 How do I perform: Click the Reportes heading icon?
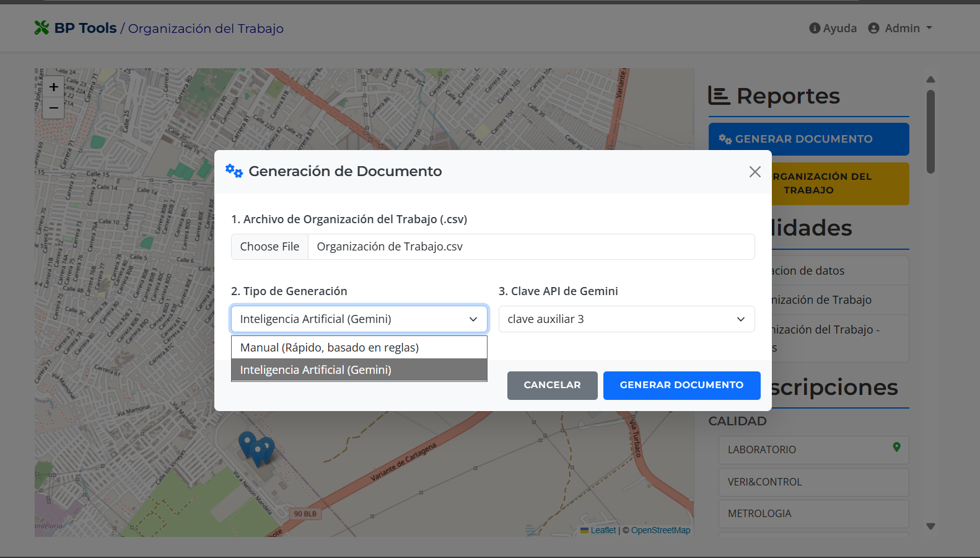click(x=719, y=96)
